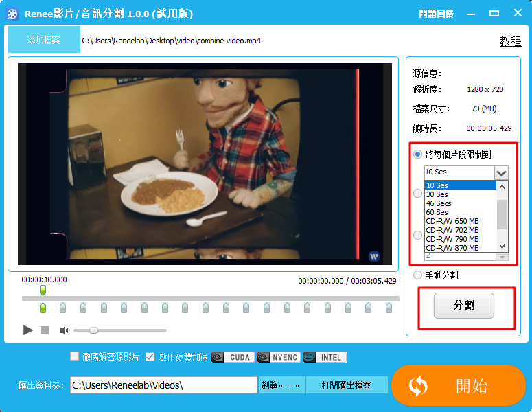The image size is (532, 412).
Task: Adjust the volume slider knob
Action: [x=93, y=330]
